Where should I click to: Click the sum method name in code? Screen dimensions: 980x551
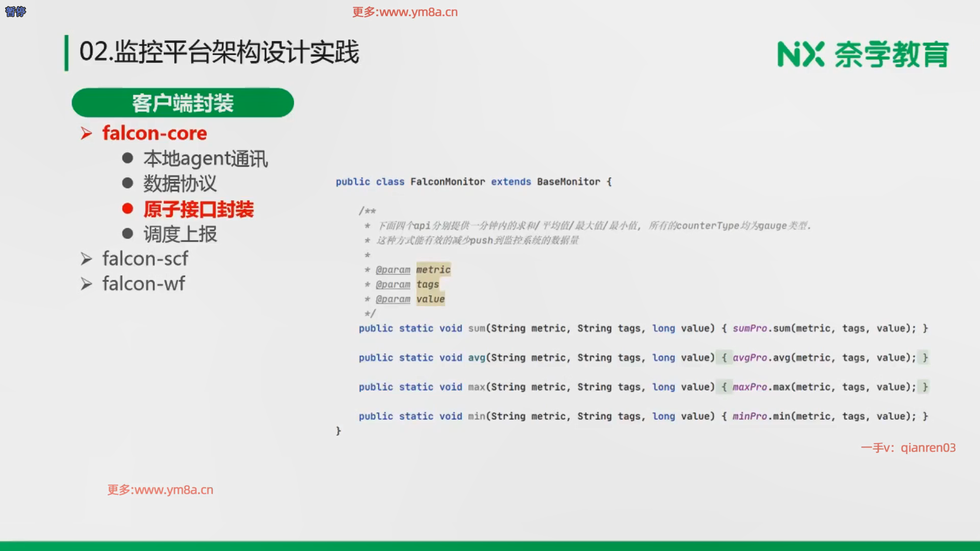pyautogui.click(x=476, y=329)
